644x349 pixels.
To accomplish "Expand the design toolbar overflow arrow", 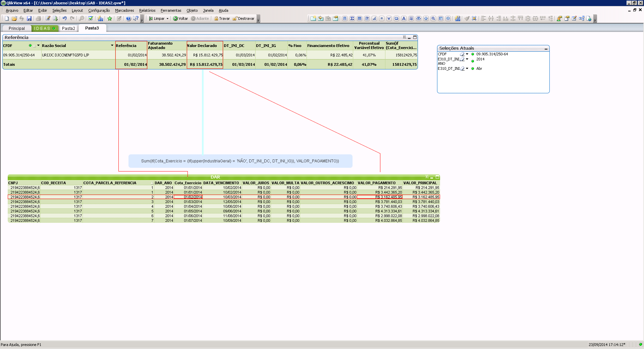I will [595, 19].
